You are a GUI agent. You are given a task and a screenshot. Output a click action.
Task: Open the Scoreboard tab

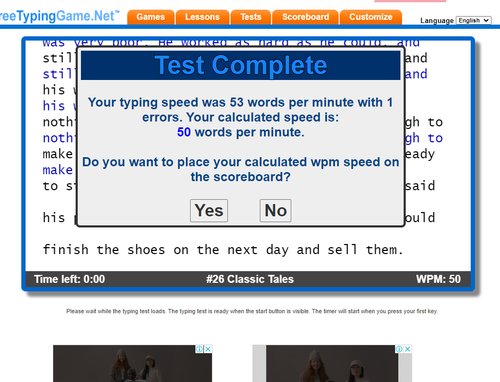click(305, 17)
